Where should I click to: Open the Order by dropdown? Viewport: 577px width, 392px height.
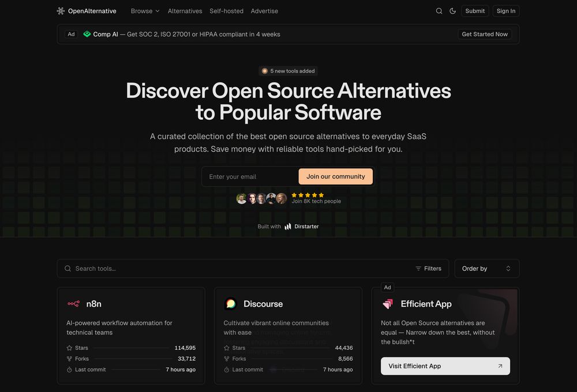pos(487,269)
